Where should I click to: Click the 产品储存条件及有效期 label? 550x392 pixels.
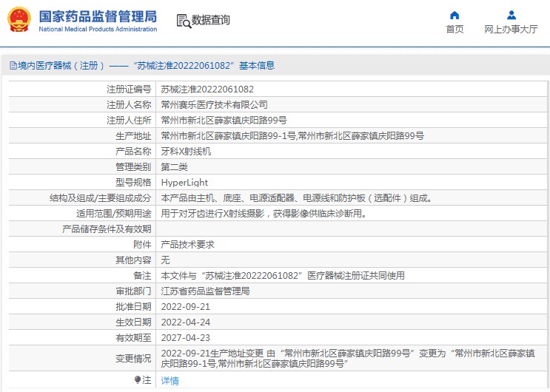coord(107,229)
